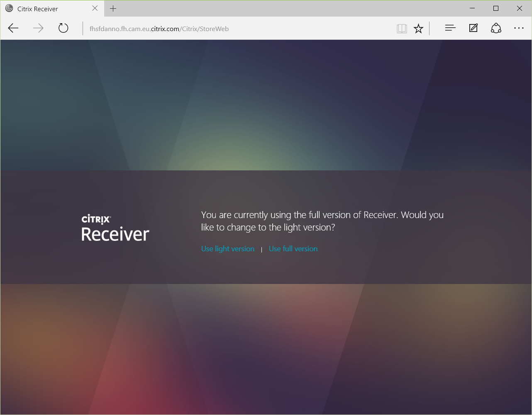Open the More actions ellipsis menu
Image resolution: width=532 pixels, height=415 pixels.
tap(519, 28)
